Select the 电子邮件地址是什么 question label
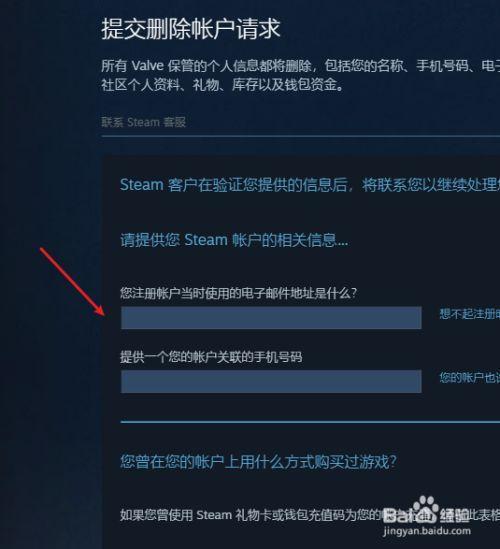The image size is (500, 549). click(238, 293)
